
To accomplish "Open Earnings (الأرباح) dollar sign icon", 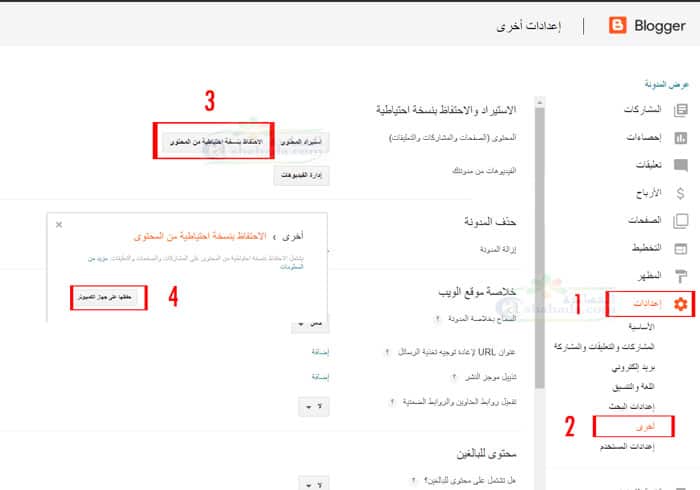I will [681, 193].
